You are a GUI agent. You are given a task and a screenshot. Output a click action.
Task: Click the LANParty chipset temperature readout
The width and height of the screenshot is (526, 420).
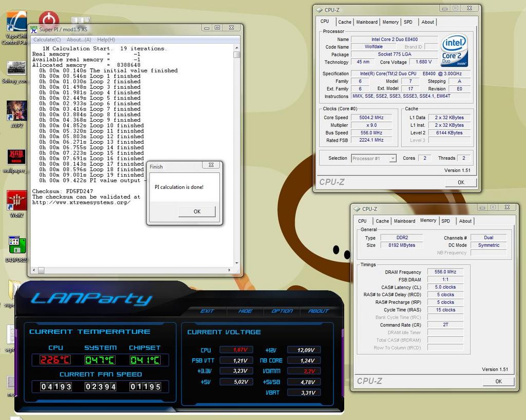point(145,360)
